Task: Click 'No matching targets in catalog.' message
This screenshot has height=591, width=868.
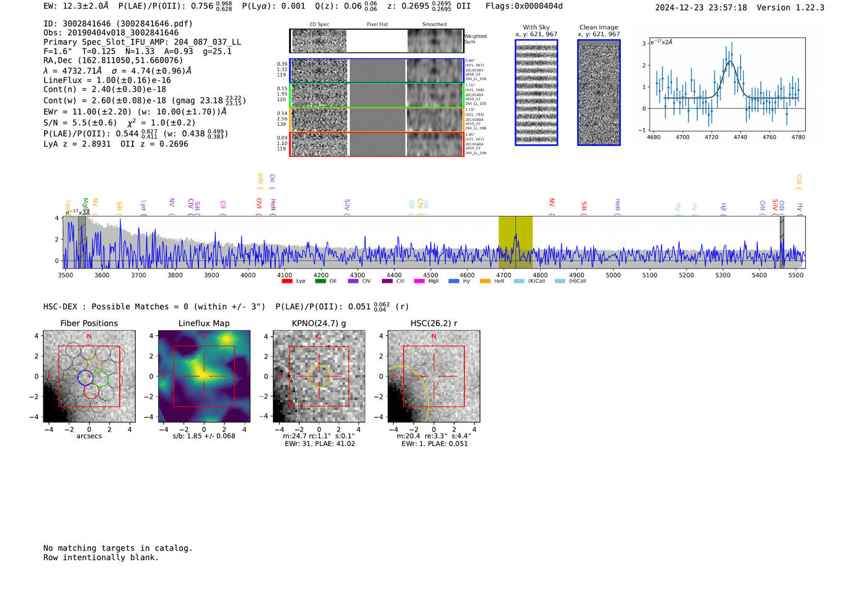Action: point(118,548)
